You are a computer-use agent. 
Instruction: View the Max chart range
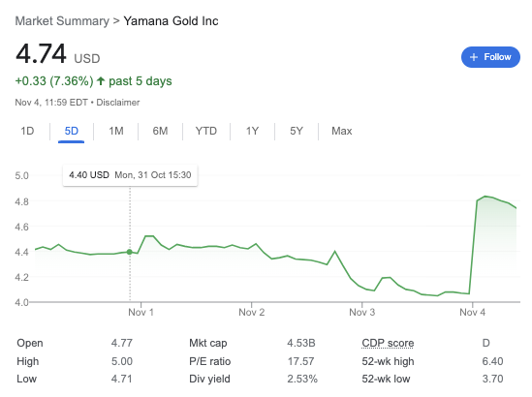(x=342, y=131)
